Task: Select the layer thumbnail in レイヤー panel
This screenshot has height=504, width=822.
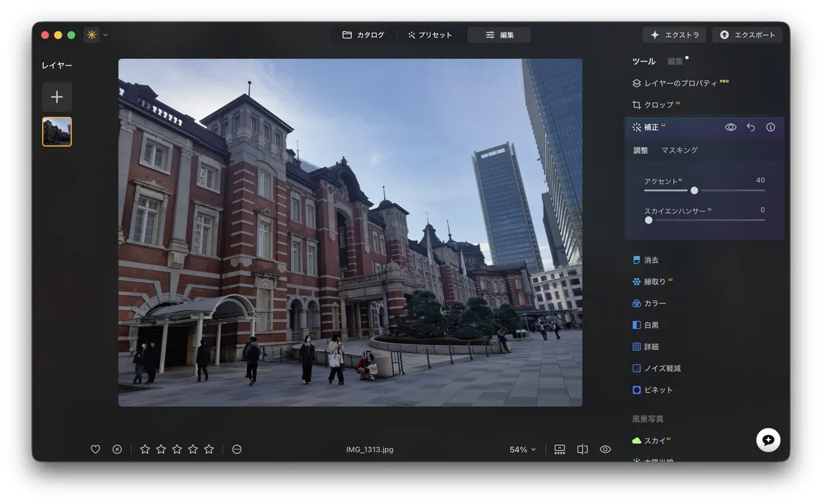Action: point(57,131)
